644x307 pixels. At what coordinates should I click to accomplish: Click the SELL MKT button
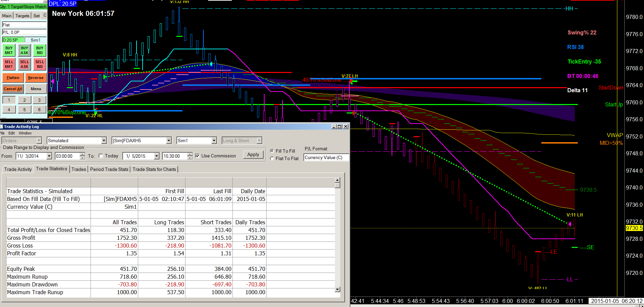(9, 64)
